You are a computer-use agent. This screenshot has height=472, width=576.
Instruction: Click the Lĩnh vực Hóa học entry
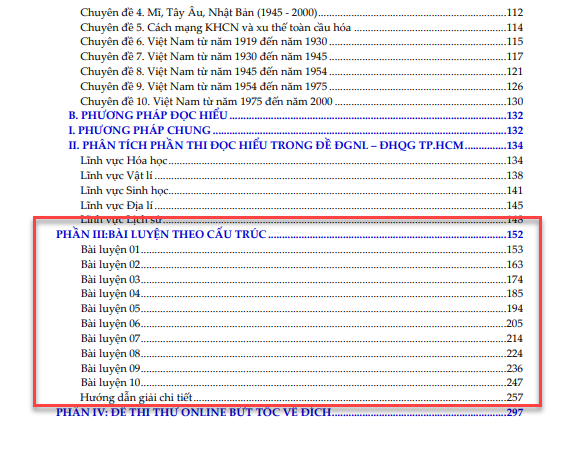coord(302,161)
